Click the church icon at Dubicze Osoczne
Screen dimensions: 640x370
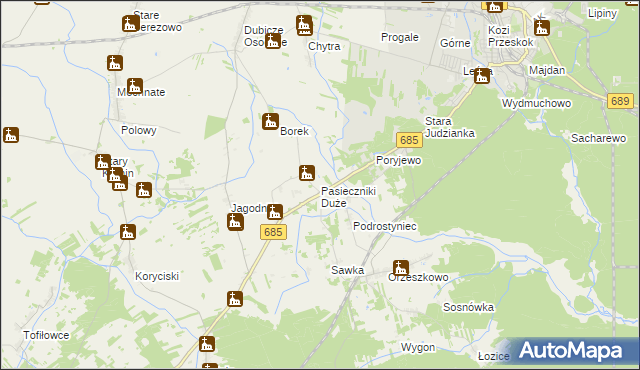(x=273, y=41)
